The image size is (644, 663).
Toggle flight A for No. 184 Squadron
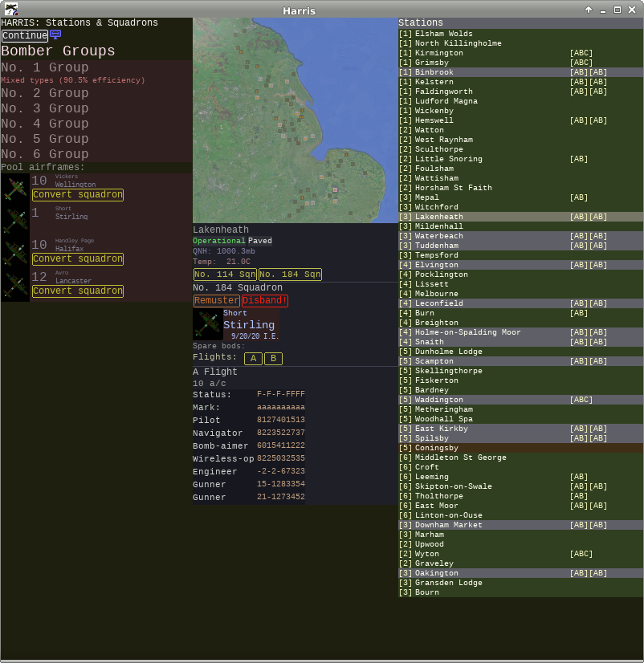[253, 358]
